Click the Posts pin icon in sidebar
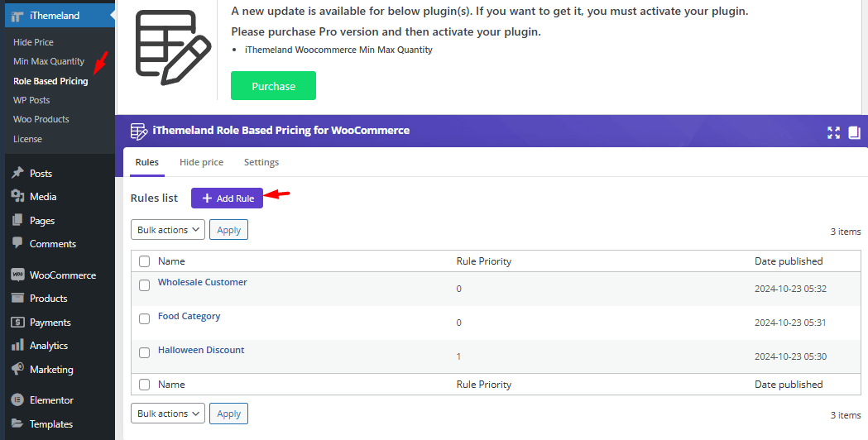Screen dimensions: 868x440 click(17, 174)
